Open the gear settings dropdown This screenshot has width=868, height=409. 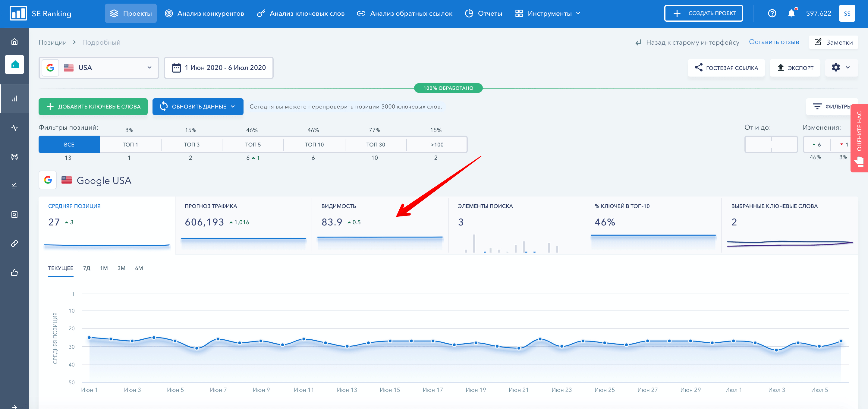coord(842,68)
